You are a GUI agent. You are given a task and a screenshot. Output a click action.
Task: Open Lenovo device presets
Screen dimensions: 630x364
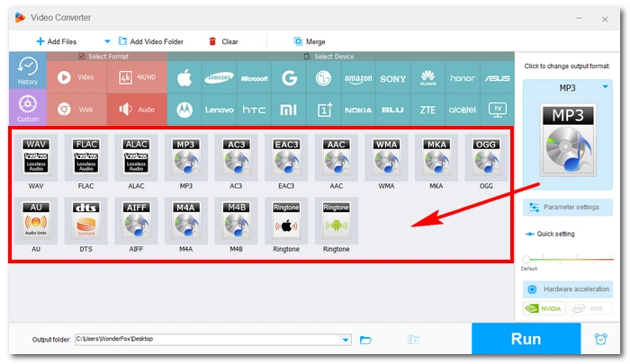click(x=219, y=110)
